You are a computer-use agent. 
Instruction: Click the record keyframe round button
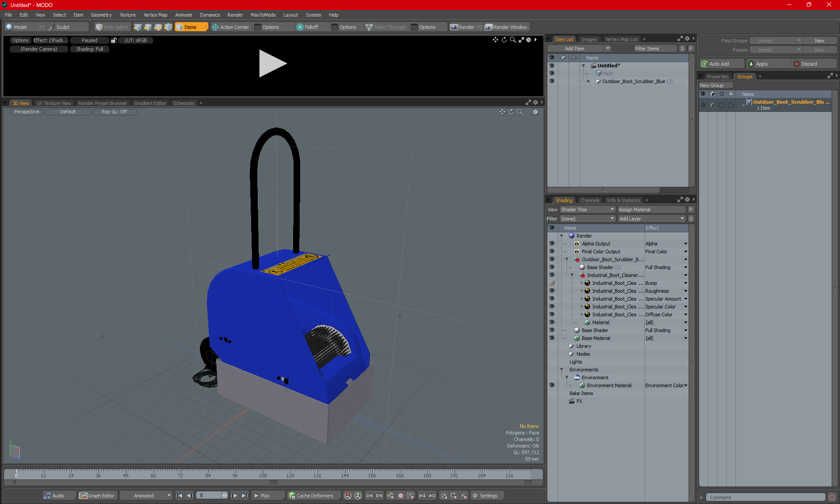(x=400, y=496)
